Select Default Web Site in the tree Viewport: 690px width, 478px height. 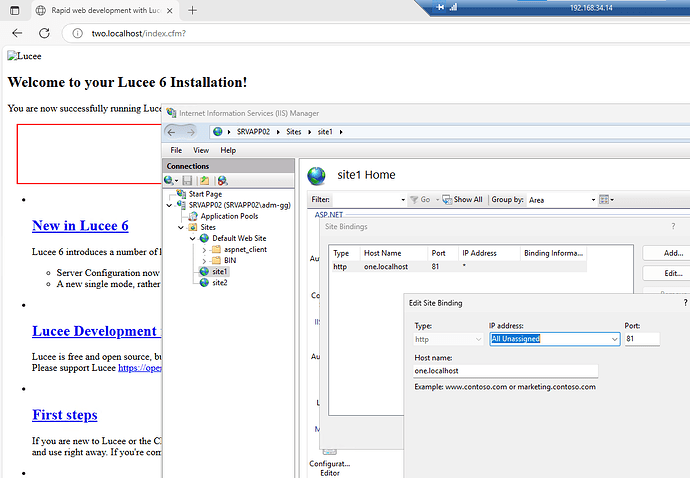pos(239,238)
